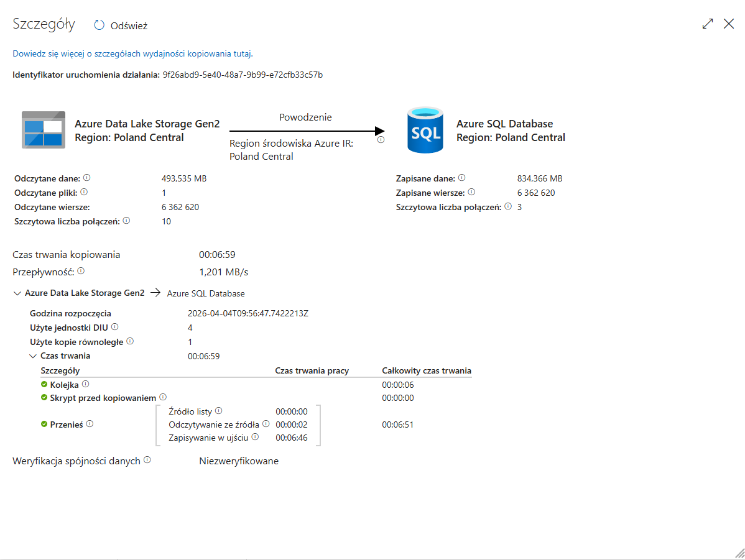Click the Niezweryfikowane verification status

(239, 461)
